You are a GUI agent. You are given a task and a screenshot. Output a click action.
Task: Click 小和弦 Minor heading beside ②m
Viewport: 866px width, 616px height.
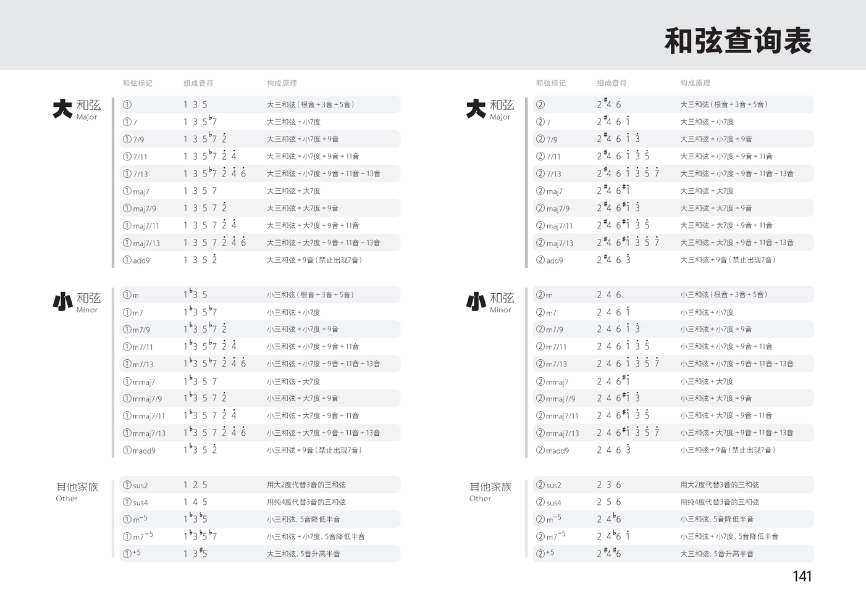[x=490, y=302]
